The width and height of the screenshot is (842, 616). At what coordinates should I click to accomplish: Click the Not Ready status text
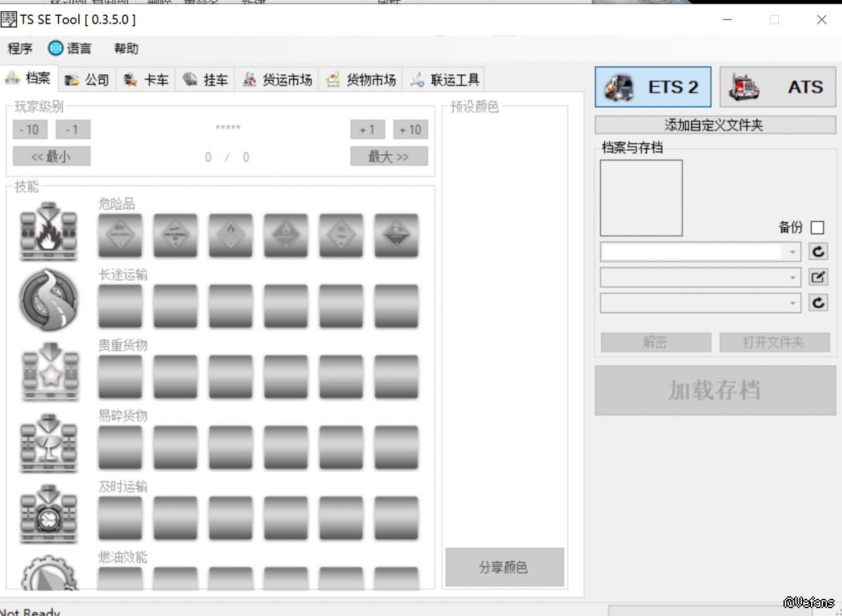tap(30, 611)
